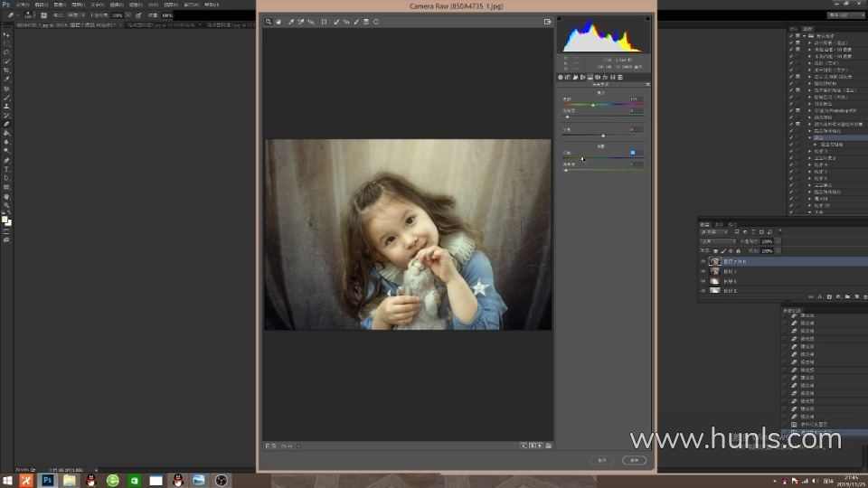
Task: Select the Hand tool in Camera Raw toolbar
Action: coord(278,22)
